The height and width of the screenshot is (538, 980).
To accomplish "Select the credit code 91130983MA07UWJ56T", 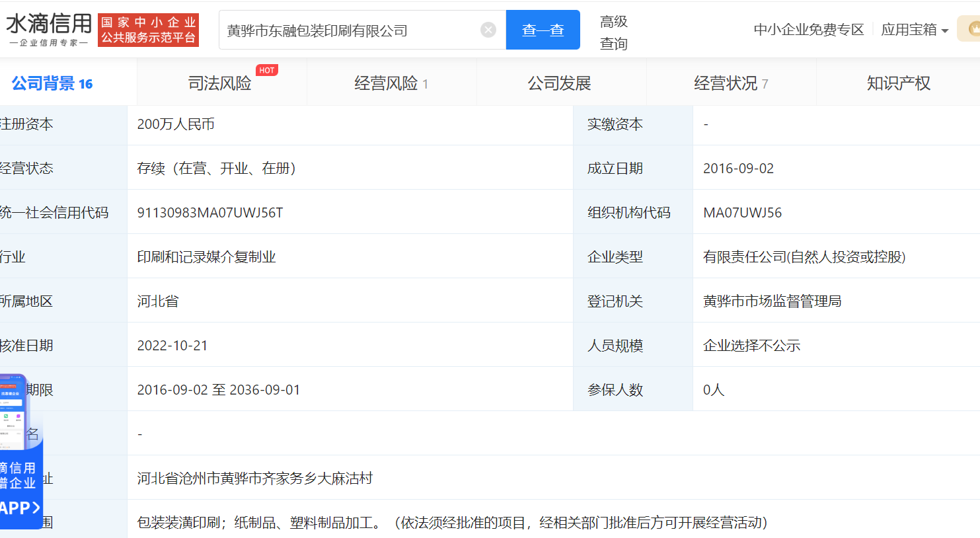I will pyautogui.click(x=210, y=213).
